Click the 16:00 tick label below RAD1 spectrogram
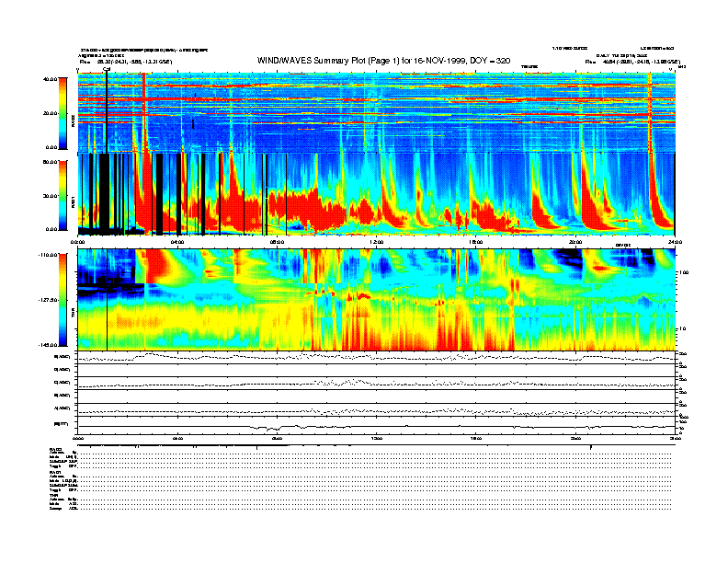 point(476,242)
